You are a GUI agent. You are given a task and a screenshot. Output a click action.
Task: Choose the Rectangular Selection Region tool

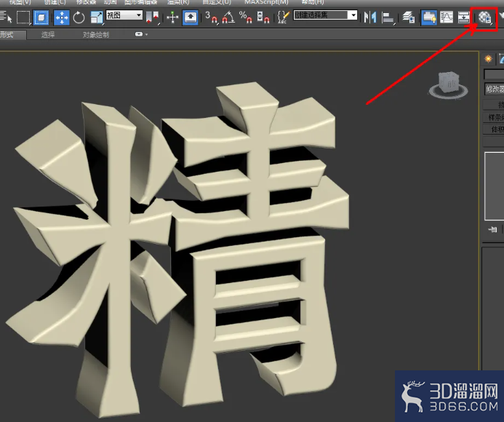pyautogui.click(x=23, y=17)
